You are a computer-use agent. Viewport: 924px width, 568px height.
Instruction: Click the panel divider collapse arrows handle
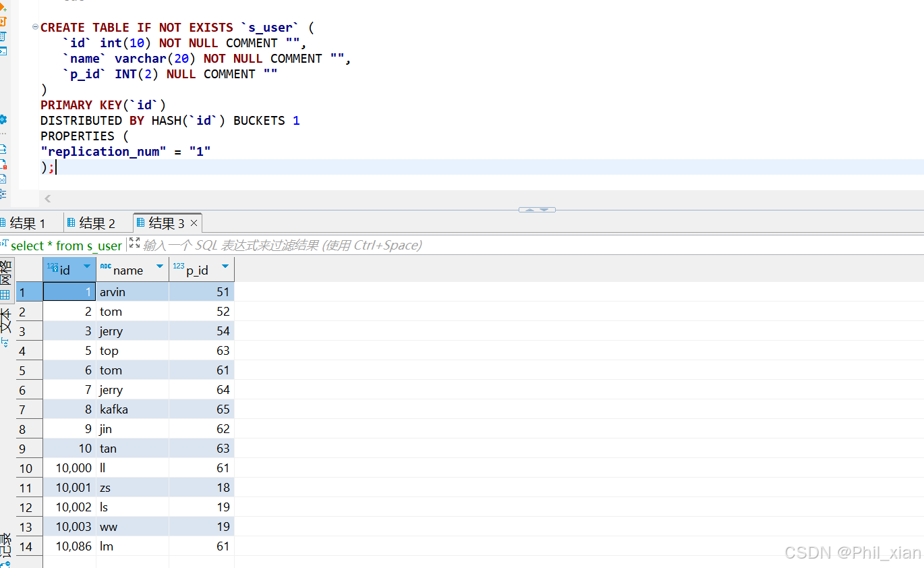(537, 210)
